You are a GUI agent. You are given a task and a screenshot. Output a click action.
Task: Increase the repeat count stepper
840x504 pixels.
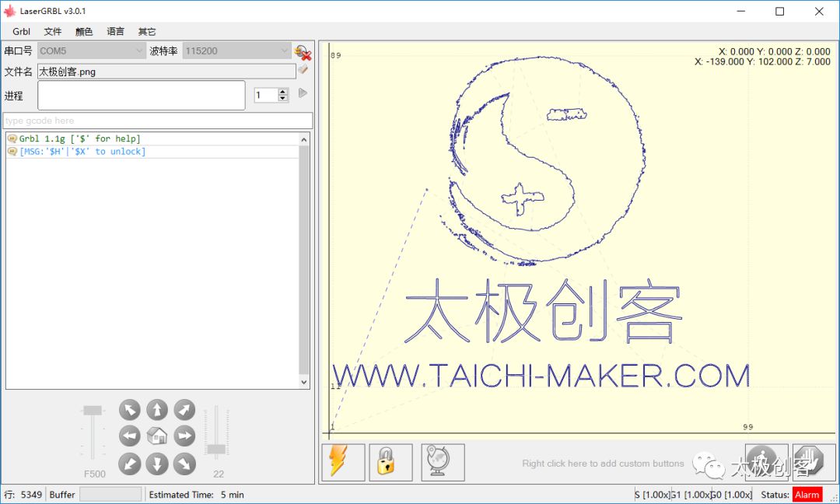coord(283,92)
